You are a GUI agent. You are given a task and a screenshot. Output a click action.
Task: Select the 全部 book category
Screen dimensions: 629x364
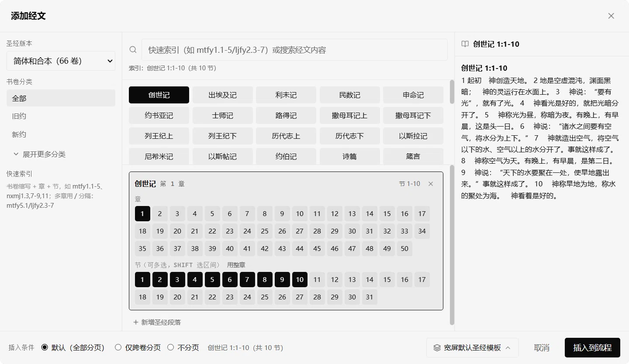(x=61, y=98)
